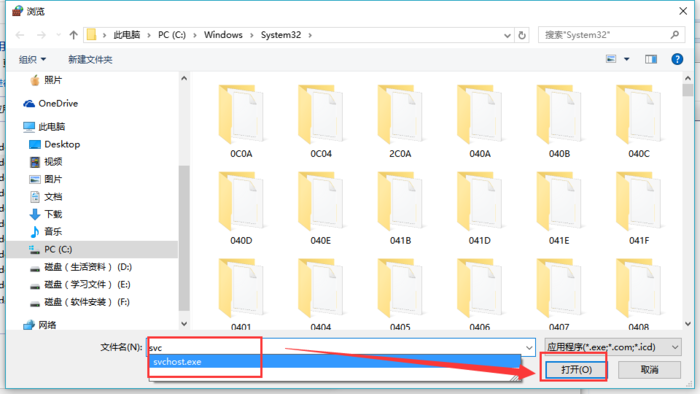Image resolution: width=700 pixels, height=394 pixels.
Task: Open the 041E folder
Action: point(559,208)
